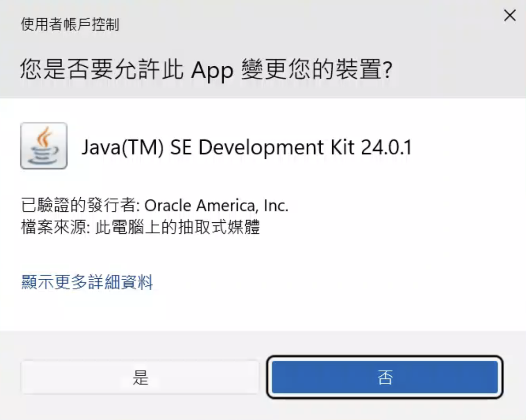This screenshot has width=526, height=420.
Task: Click the Java coffee cup icon
Action: tap(44, 146)
